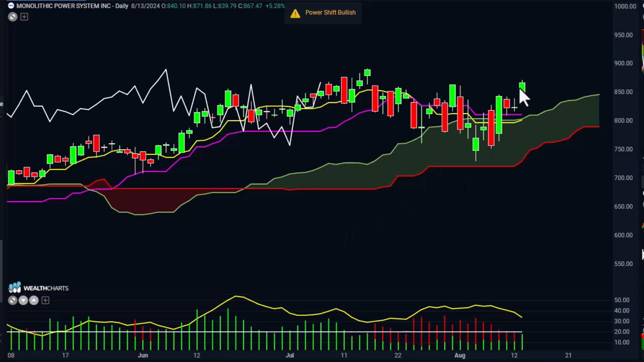Maximize the main price chart pane
Screen dimensions: 644x362
click(x=13, y=17)
